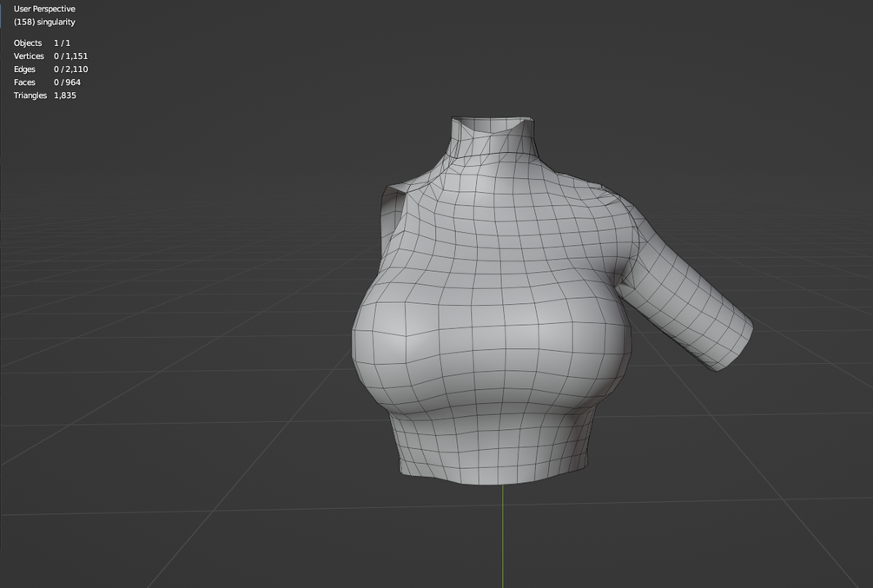Click the 'Faces 0 / 964' statistics row
This screenshot has width=873, height=588.
[47, 83]
